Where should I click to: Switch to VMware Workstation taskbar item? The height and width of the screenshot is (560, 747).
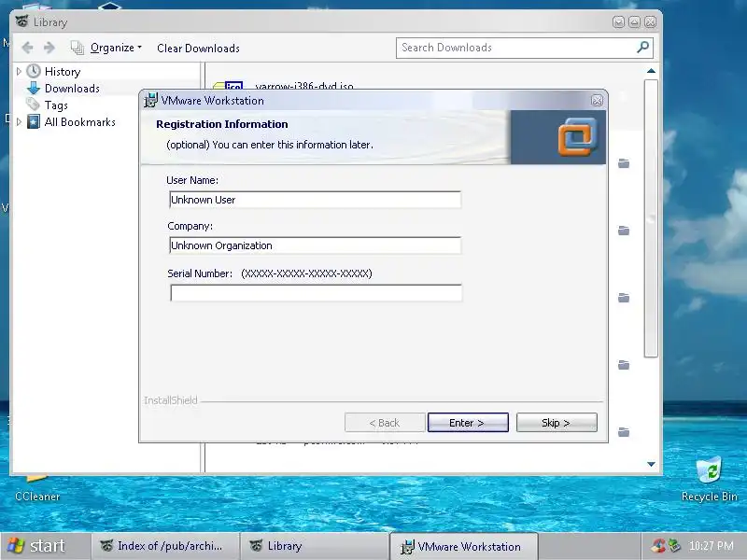tap(463, 546)
